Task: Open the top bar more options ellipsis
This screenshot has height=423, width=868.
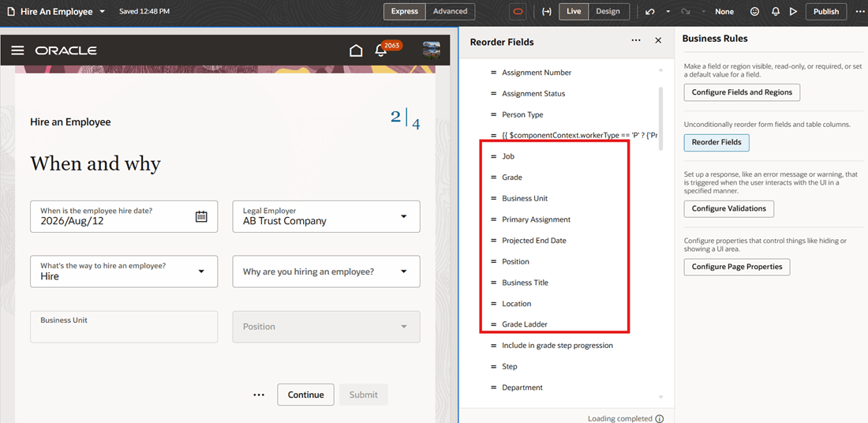Action: point(859,12)
